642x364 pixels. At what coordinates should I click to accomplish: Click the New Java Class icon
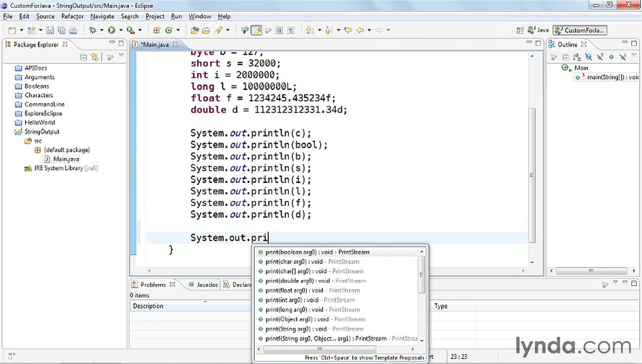(x=169, y=30)
